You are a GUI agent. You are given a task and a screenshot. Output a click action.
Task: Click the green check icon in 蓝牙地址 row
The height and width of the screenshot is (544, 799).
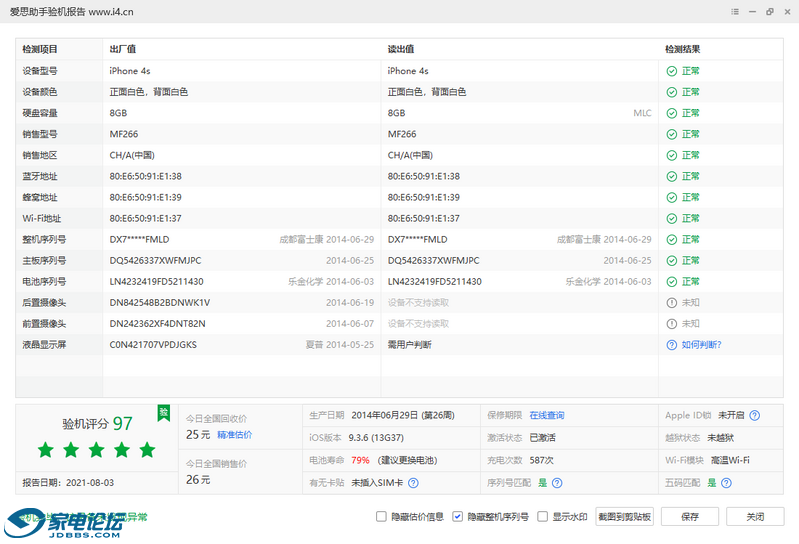click(672, 176)
